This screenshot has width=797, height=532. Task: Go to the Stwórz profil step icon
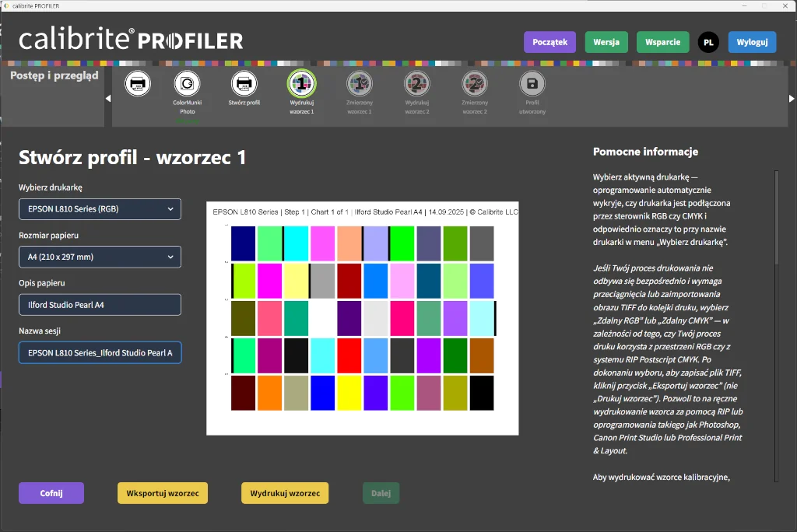(x=244, y=84)
